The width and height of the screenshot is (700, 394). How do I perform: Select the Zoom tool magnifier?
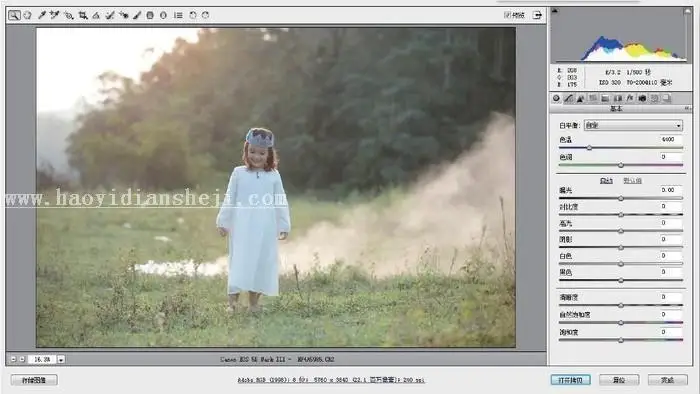tap(14, 15)
